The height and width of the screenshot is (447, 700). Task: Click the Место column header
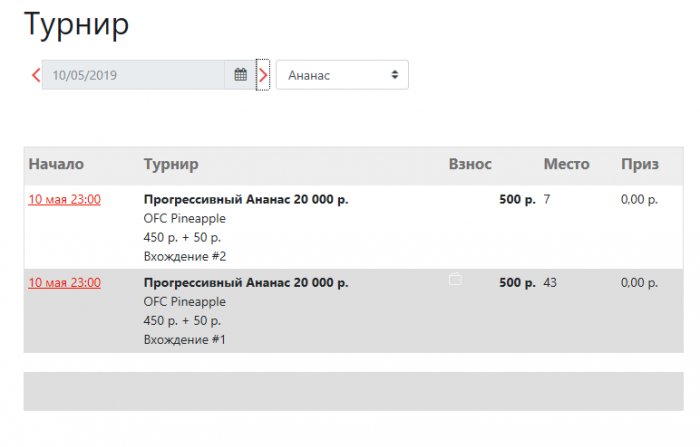pos(567,164)
